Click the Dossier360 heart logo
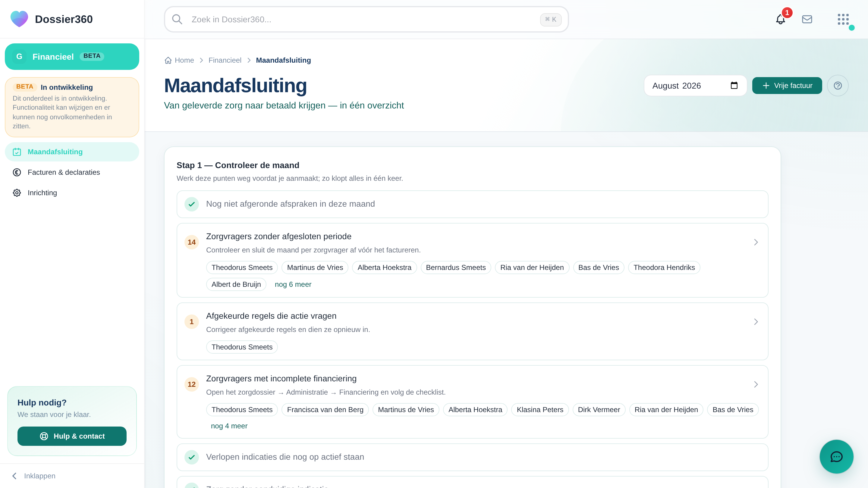868x488 pixels. tap(19, 19)
